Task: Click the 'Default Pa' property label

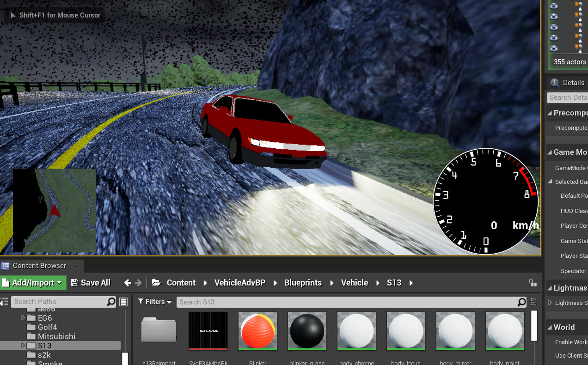Action: tap(574, 196)
